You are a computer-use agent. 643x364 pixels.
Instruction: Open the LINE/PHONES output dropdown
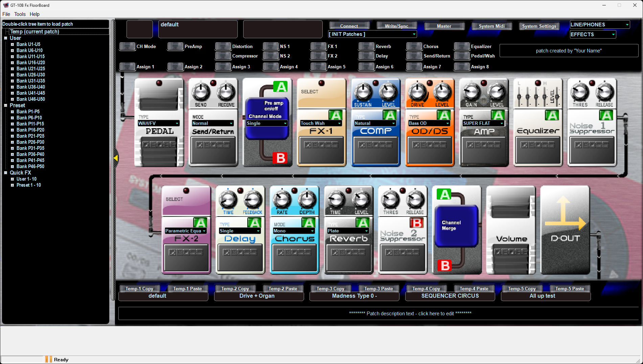(600, 25)
